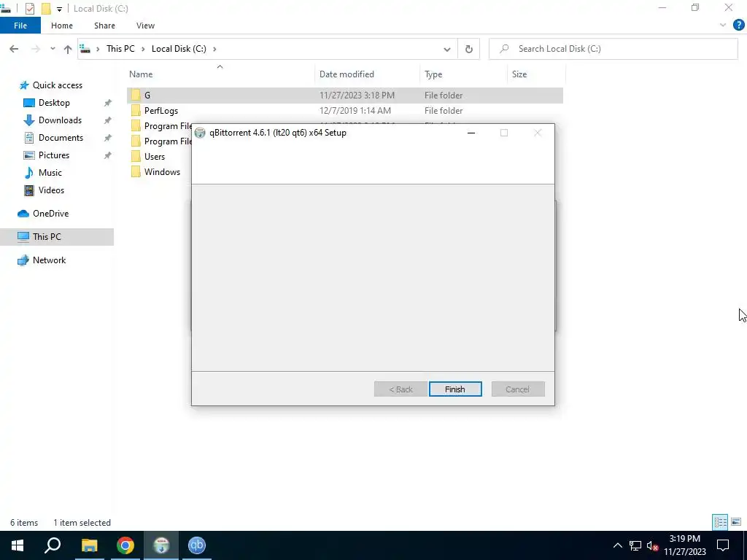Open Network in the navigation pane
The image size is (747, 560).
coord(49,260)
